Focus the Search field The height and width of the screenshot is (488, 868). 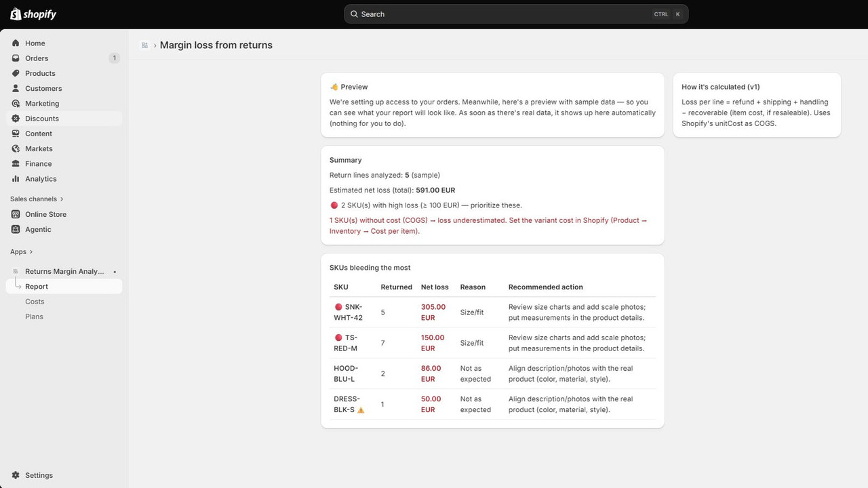pyautogui.click(x=516, y=14)
